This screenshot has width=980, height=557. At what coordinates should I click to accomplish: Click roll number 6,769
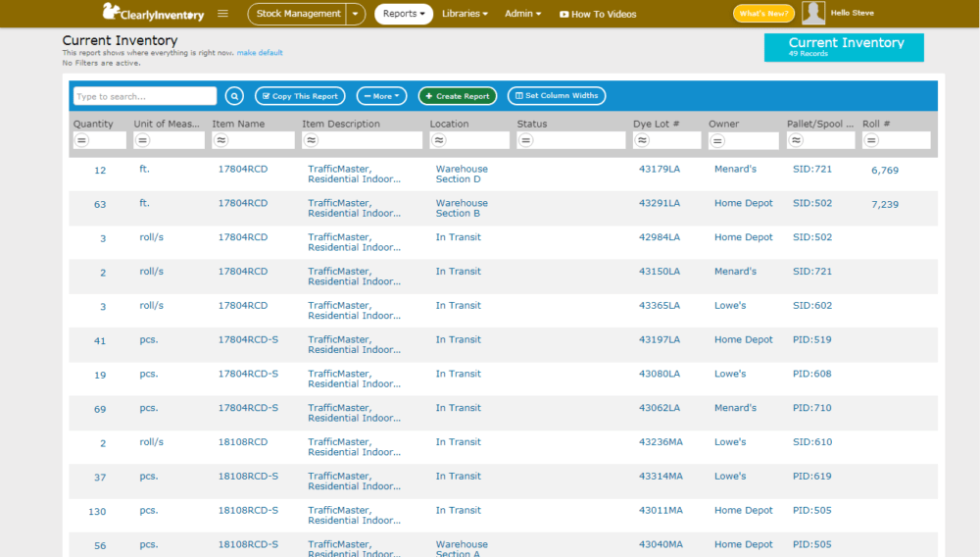click(x=884, y=170)
